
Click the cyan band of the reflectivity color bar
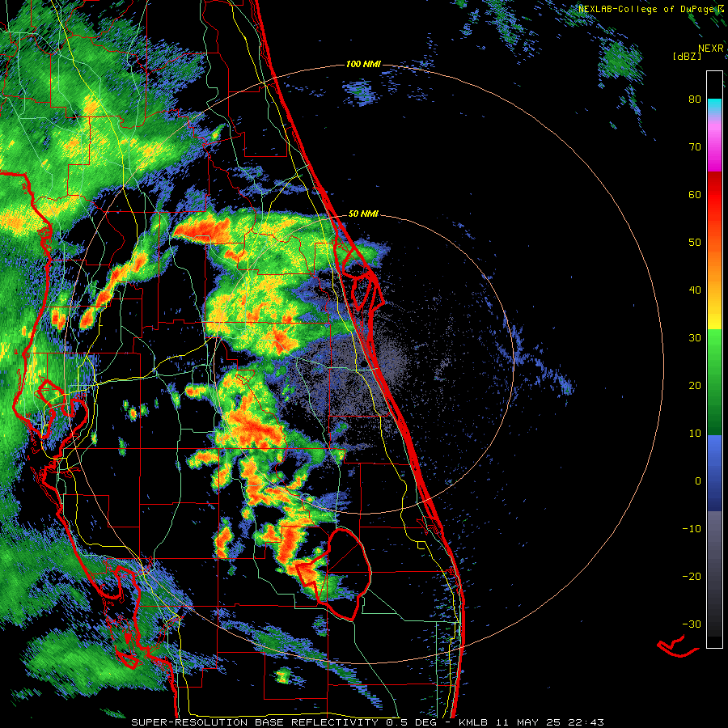click(714, 107)
